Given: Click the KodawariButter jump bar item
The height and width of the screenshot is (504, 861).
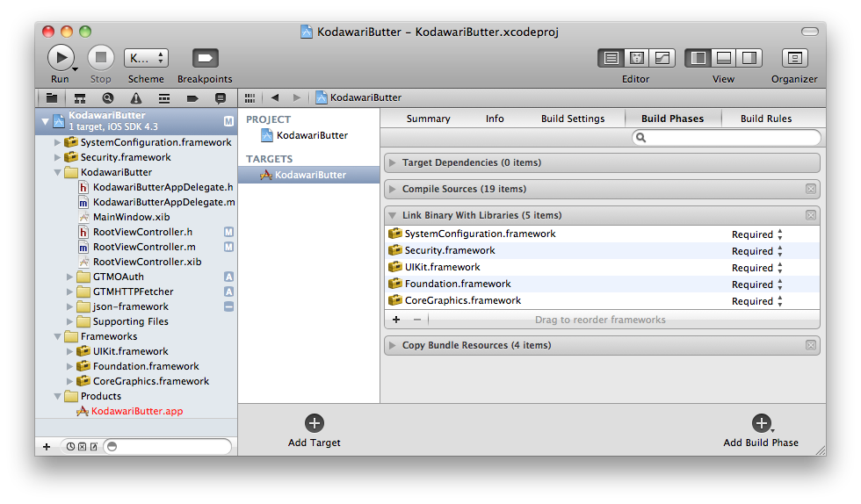Looking at the screenshot, I should click(359, 97).
